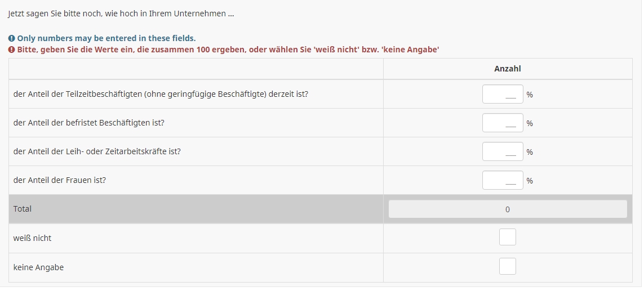644x291 pixels.
Task: Select the 'befristet Beschäftigten' row label
Action: 88,123
